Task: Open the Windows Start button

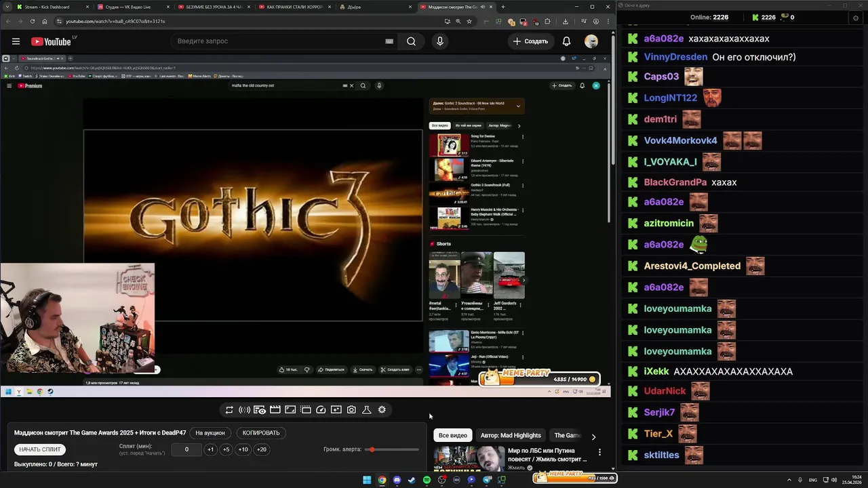Action: 367,480
